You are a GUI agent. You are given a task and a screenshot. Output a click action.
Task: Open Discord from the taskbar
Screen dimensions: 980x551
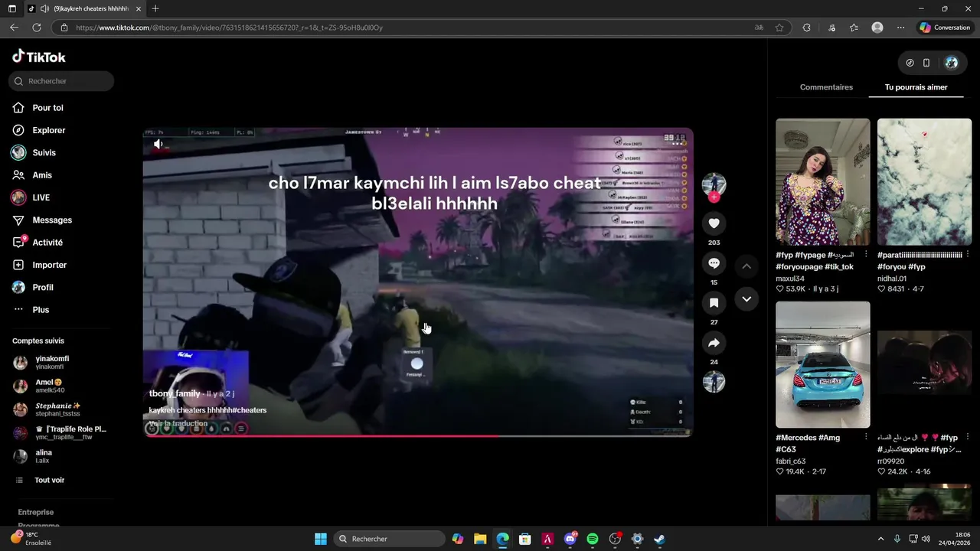570,539
